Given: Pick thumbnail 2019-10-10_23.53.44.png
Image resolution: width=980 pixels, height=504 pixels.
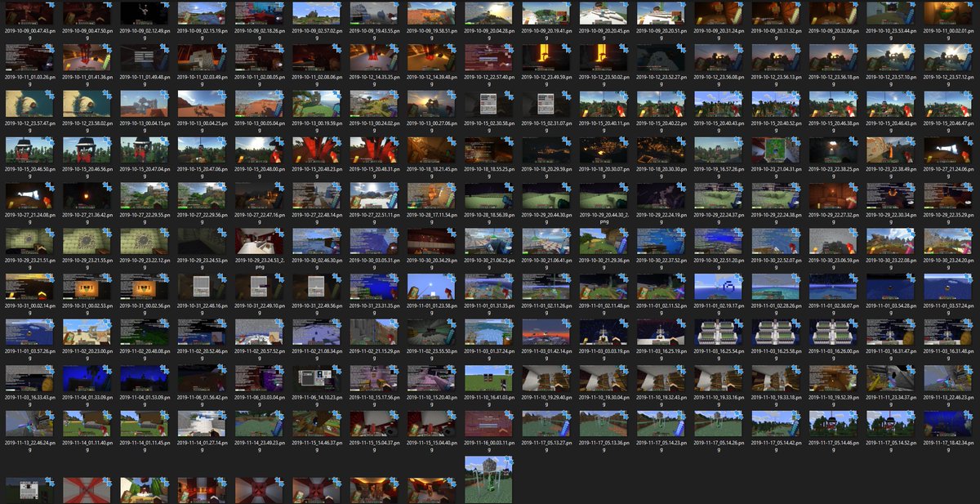Looking at the screenshot, I should (891, 13).
